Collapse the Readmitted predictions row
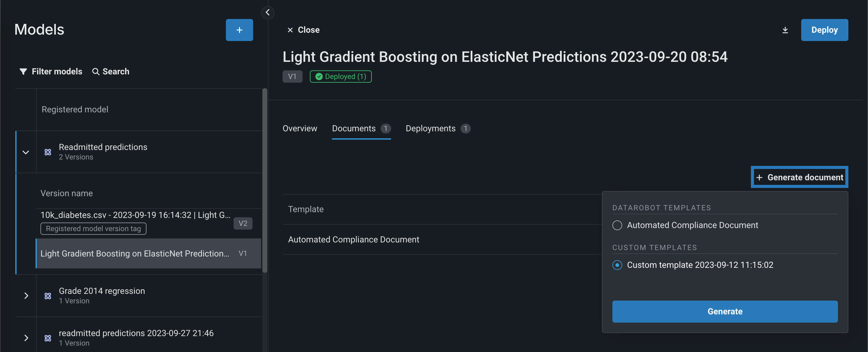 26,152
